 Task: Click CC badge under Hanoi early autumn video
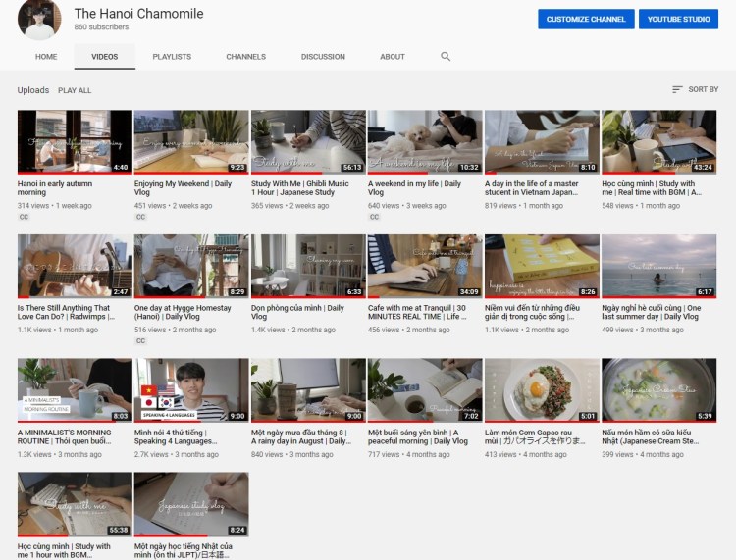point(24,217)
